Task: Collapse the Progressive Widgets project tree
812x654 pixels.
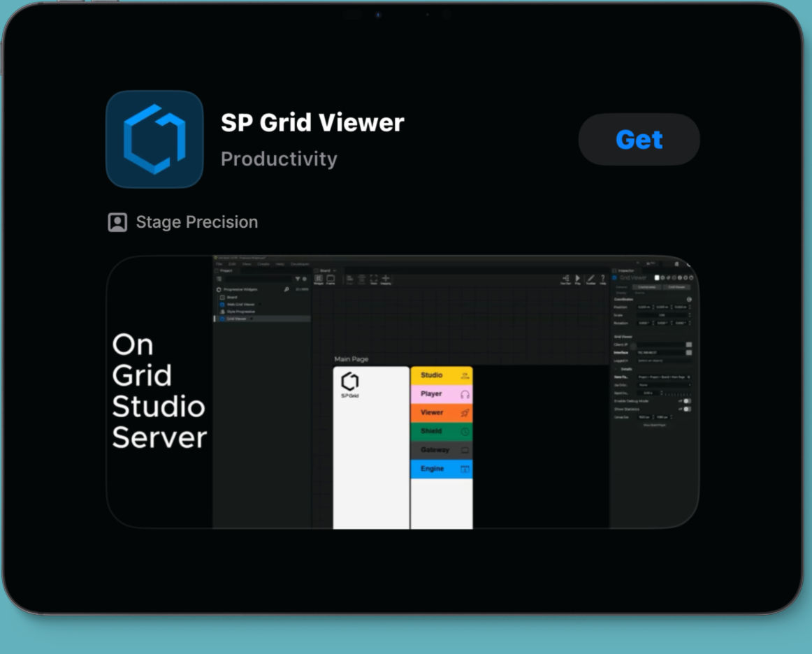Action: click(219, 289)
